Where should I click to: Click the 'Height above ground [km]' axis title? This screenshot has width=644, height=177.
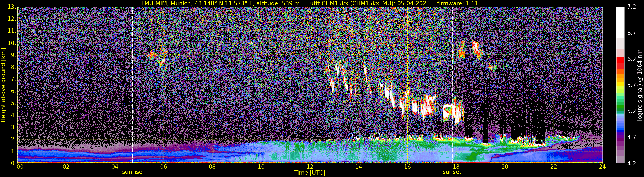pos(3,85)
